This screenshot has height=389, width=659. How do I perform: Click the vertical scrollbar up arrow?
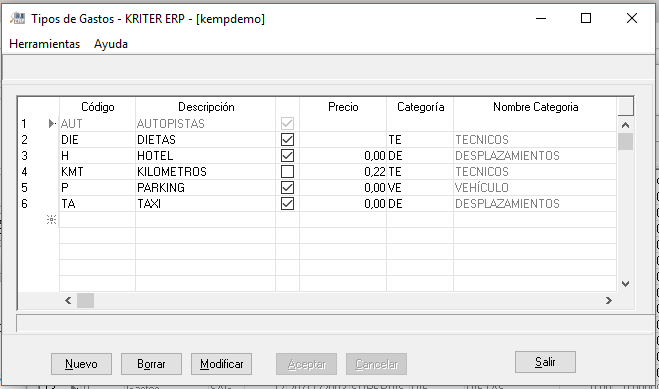(625, 125)
